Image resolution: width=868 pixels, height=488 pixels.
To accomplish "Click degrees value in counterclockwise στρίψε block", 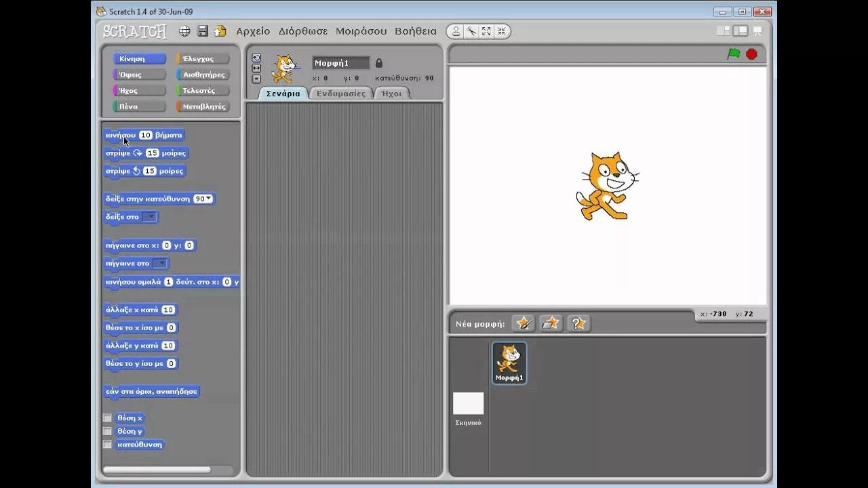I will click(x=150, y=171).
